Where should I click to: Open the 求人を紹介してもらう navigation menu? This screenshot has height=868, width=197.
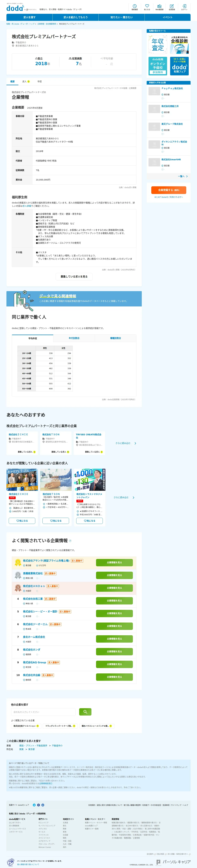[75, 17]
